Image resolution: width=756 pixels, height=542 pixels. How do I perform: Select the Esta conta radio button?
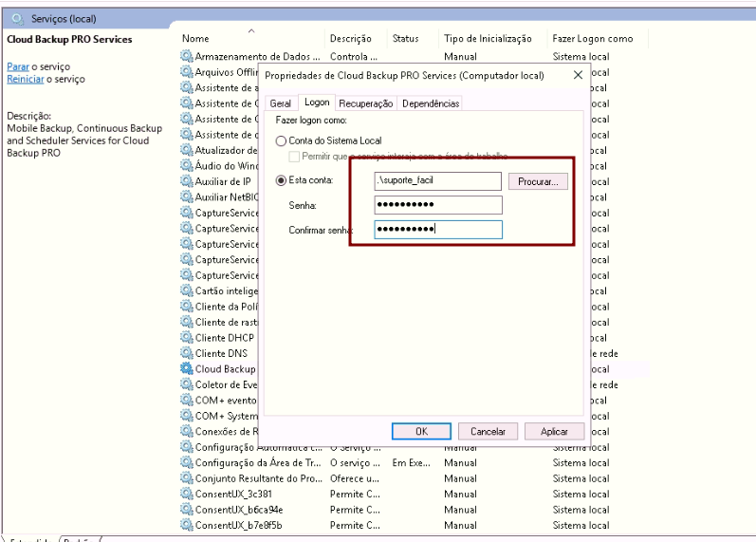tap(281, 180)
